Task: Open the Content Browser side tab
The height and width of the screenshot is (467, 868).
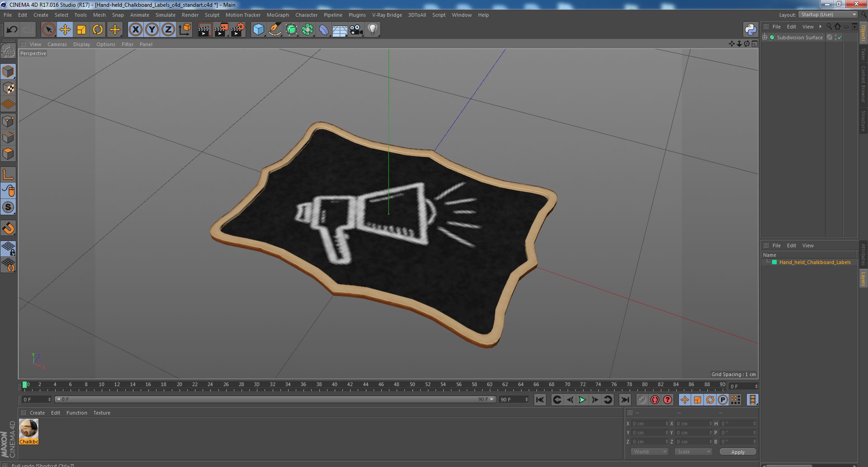Action: (863, 84)
